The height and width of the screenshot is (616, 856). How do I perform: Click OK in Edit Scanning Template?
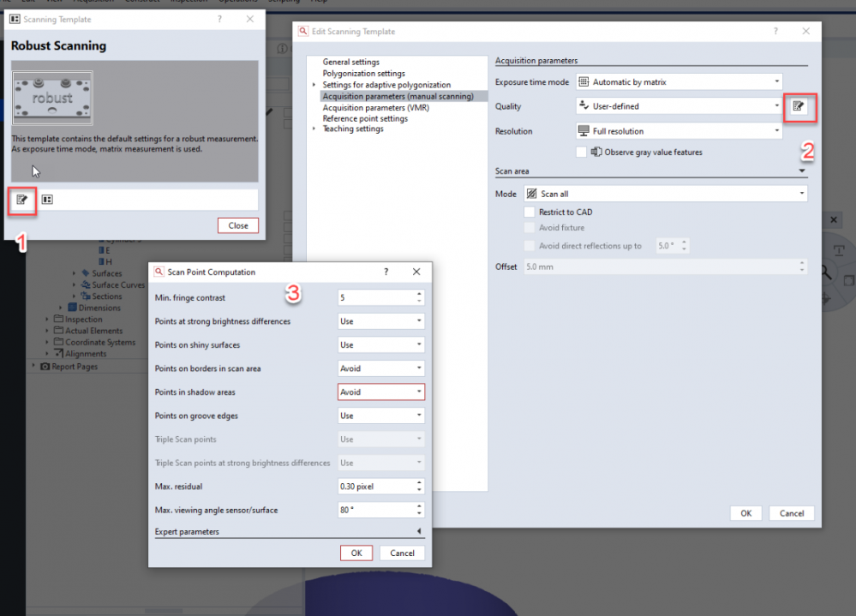pos(745,513)
